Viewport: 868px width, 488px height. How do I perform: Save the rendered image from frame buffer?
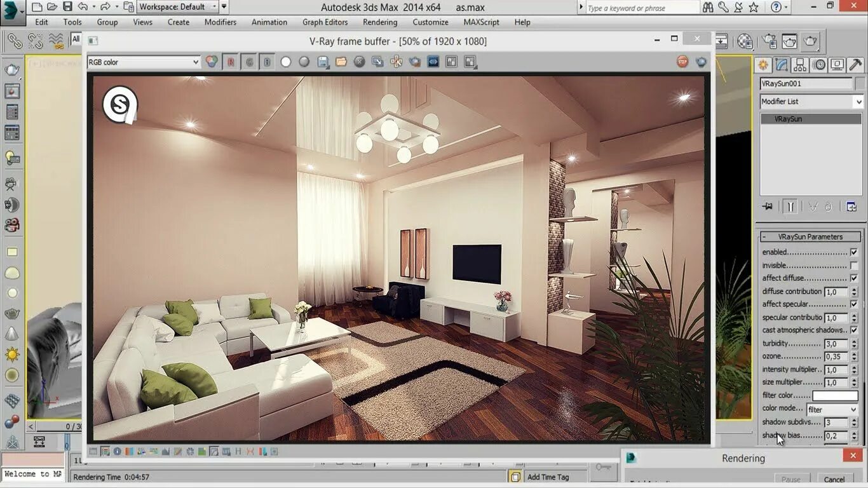pyautogui.click(x=323, y=62)
